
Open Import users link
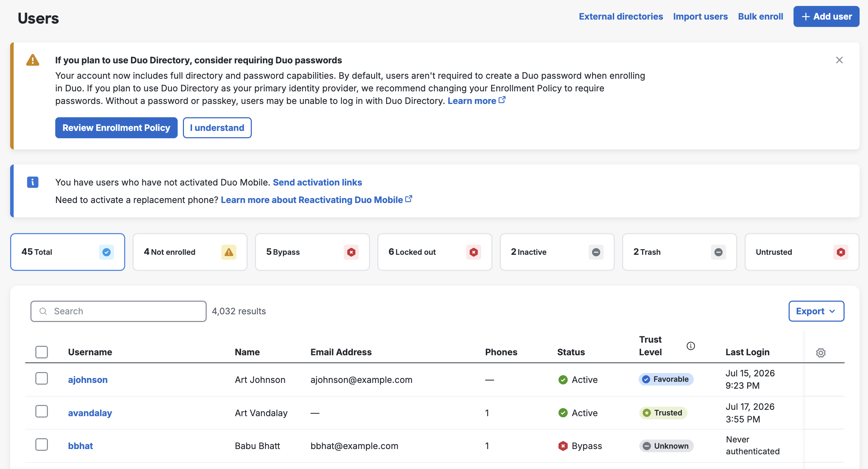click(700, 16)
